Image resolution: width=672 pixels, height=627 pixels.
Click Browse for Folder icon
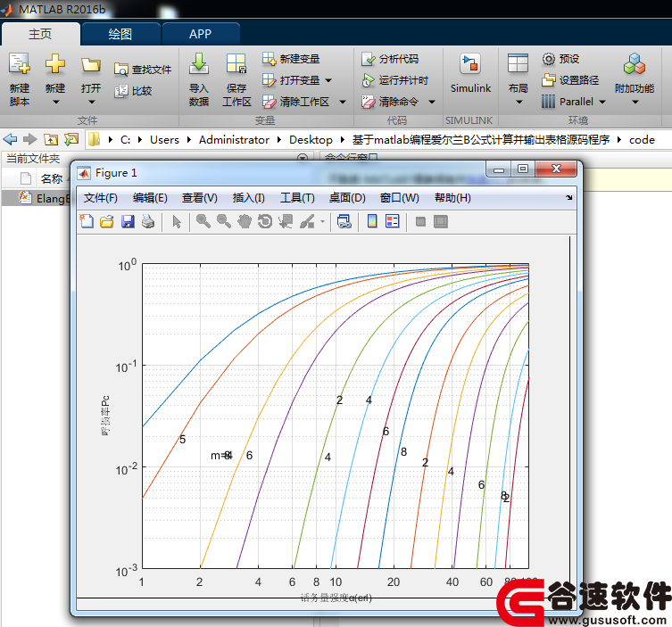[x=71, y=139]
